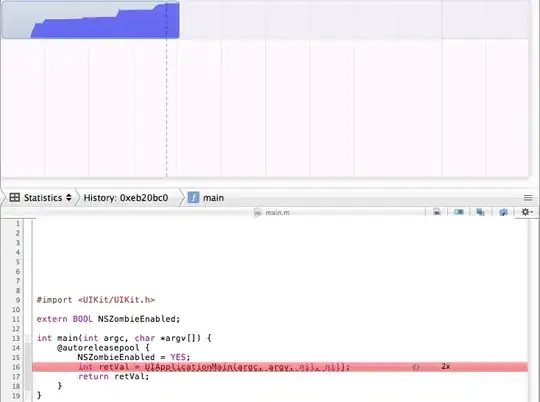
Task: Open the gear action menu
Action: click(x=527, y=212)
